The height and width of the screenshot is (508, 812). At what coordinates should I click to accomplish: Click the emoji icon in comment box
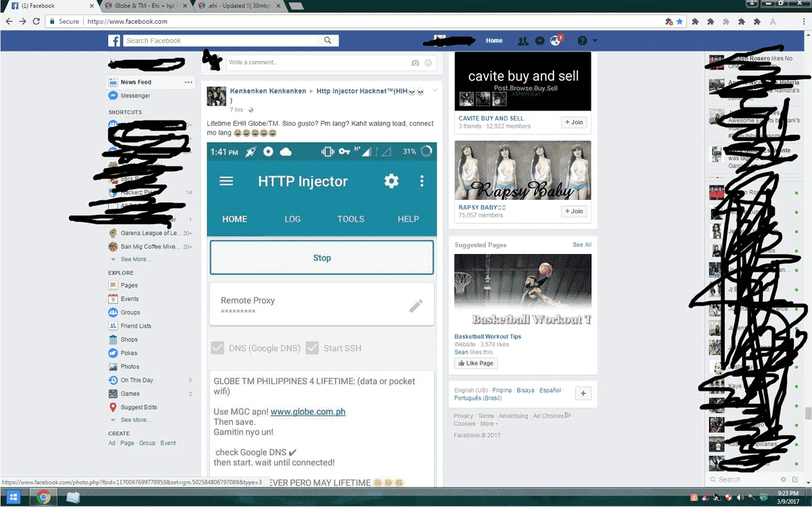(428, 62)
